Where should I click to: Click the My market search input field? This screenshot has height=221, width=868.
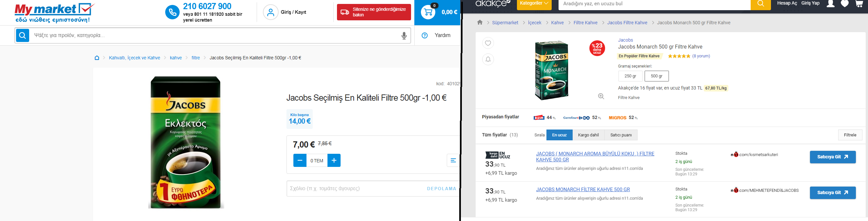pos(216,35)
